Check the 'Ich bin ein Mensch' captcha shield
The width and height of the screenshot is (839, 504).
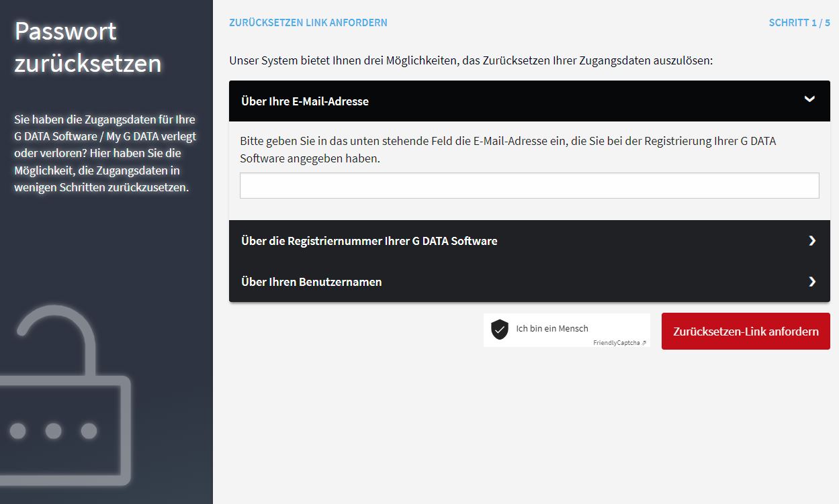click(499, 330)
